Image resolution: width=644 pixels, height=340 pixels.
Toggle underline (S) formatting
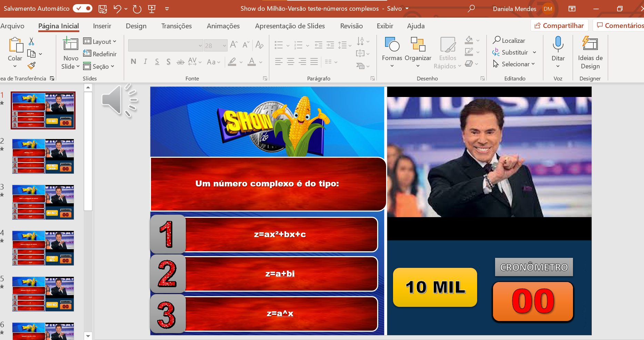[157, 62]
